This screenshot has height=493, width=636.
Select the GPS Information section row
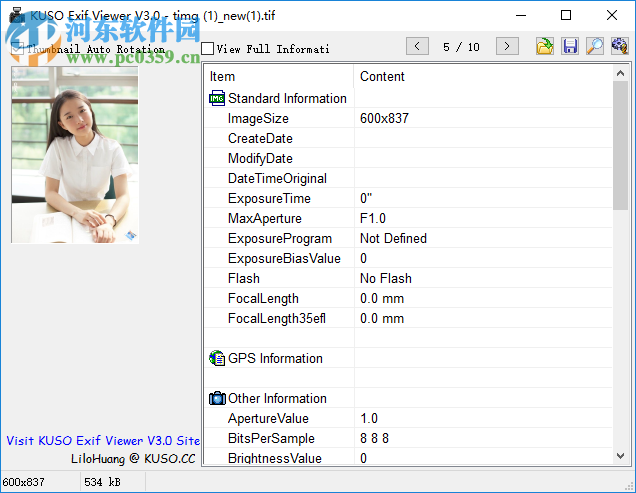pos(408,358)
